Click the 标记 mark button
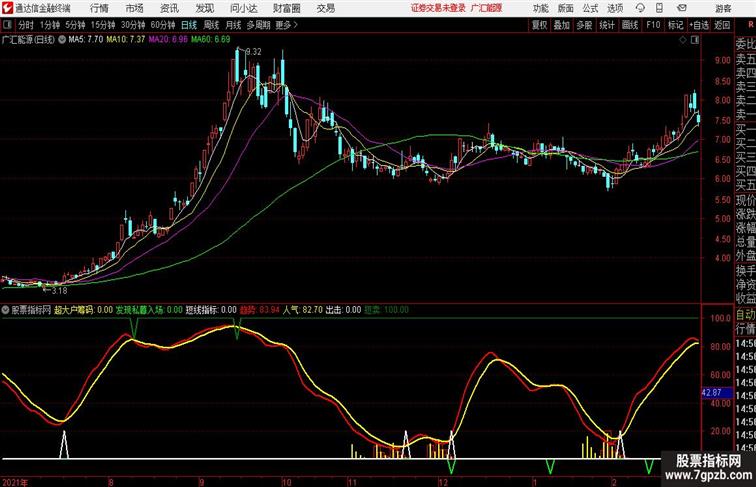The image size is (756, 487). click(675, 25)
